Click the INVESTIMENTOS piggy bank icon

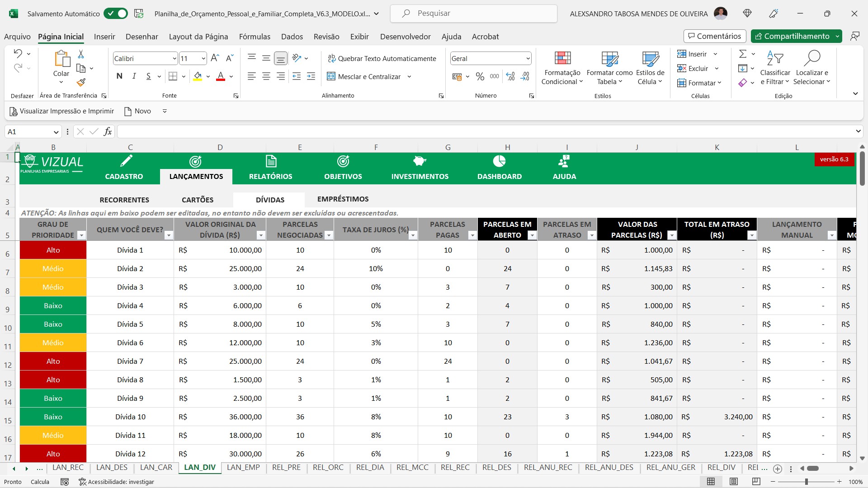click(x=420, y=161)
